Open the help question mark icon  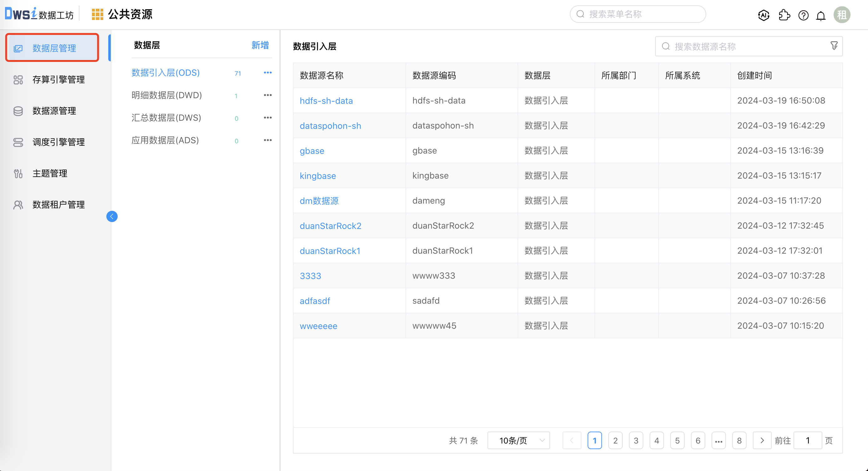pyautogui.click(x=803, y=15)
